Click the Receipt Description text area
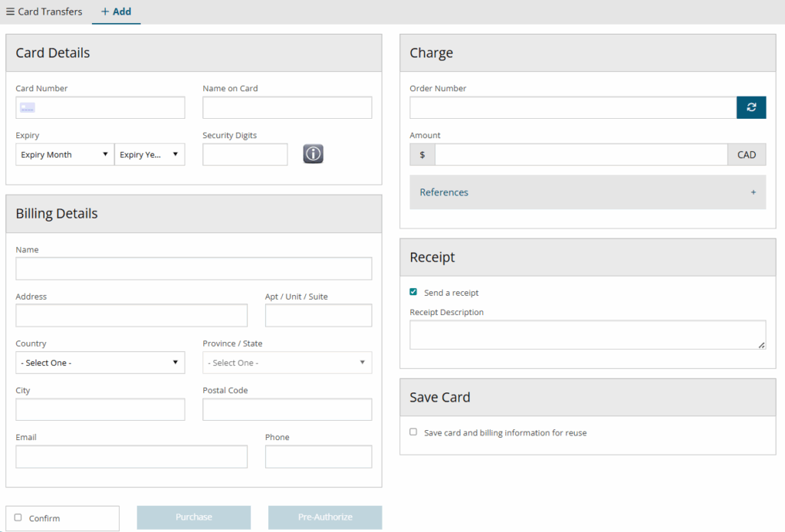Viewport: 785px width, 532px height. point(587,335)
